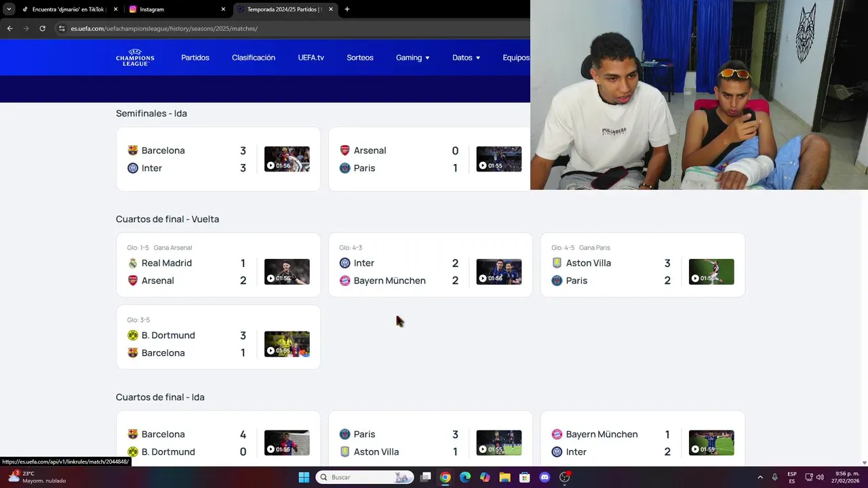Go forward in browser history
This screenshot has width=868, height=488.
(26, 28)
